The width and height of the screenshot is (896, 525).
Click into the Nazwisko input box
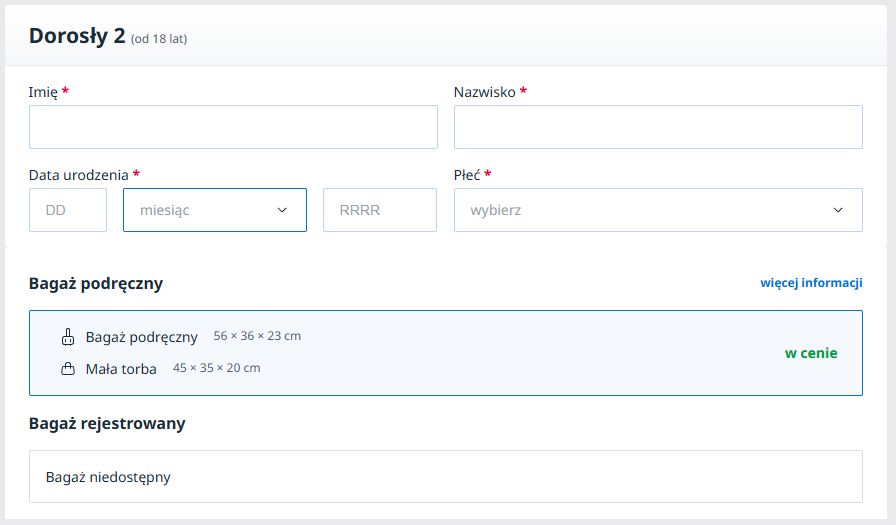coord(657,127)
